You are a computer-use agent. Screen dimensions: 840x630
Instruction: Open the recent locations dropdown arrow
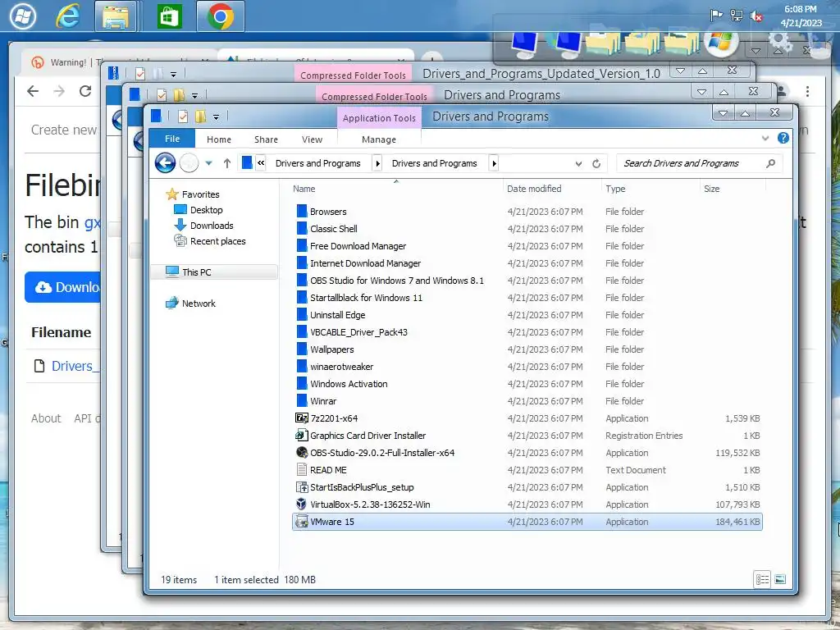tap(209, 163)
